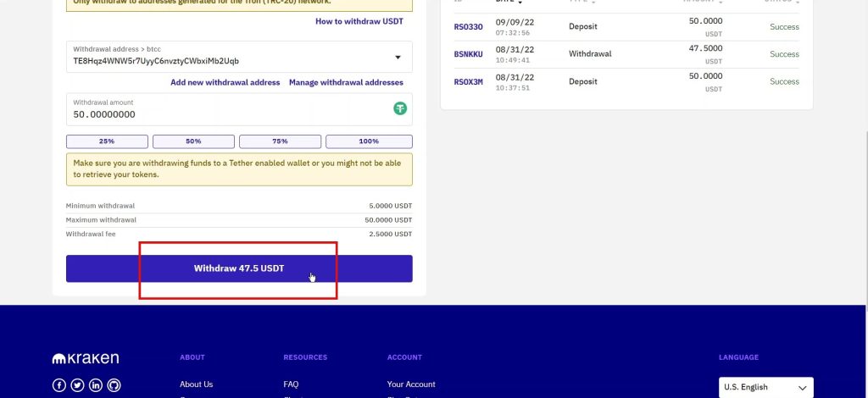Click the Withdrawal fee 2.5000 USDT value
The image size is (868, 398).
390,235
